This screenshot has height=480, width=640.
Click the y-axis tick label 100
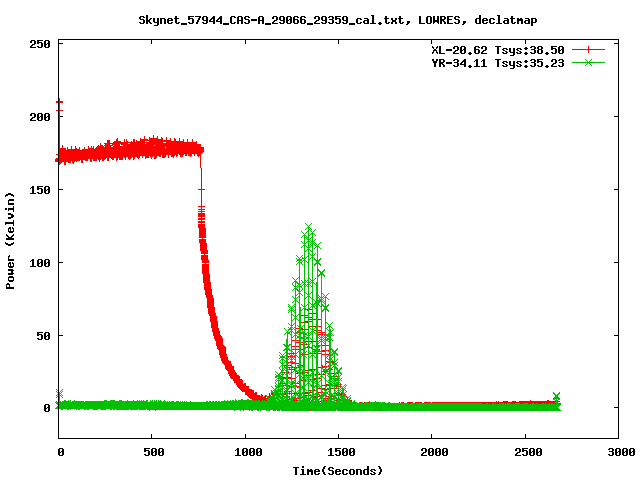coord(40,263)
